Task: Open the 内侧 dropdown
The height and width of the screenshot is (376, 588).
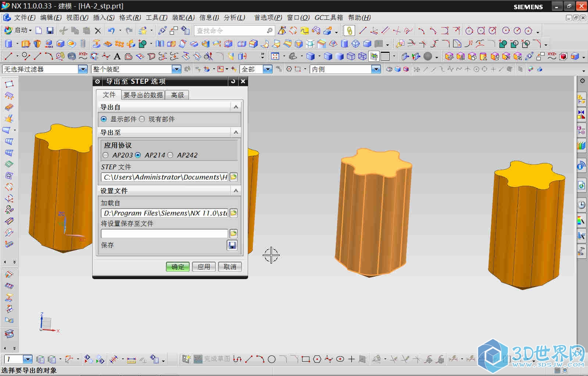Action: click(x=376, y=69)
